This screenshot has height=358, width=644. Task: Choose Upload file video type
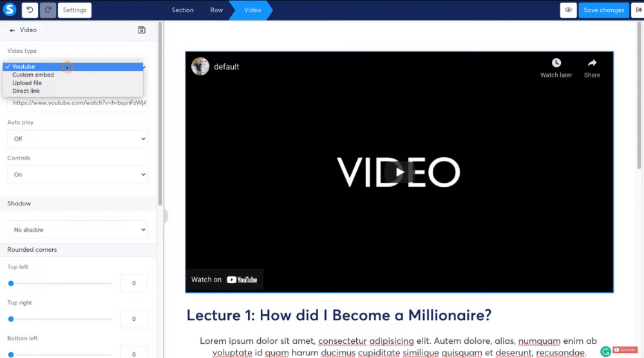(x=73, y=83)
